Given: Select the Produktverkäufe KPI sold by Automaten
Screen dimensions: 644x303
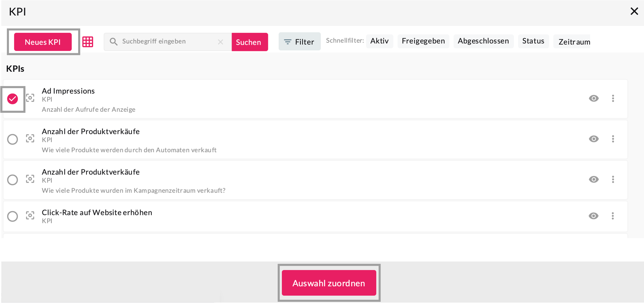Looking at the screenshot, I should coord(13,139).
